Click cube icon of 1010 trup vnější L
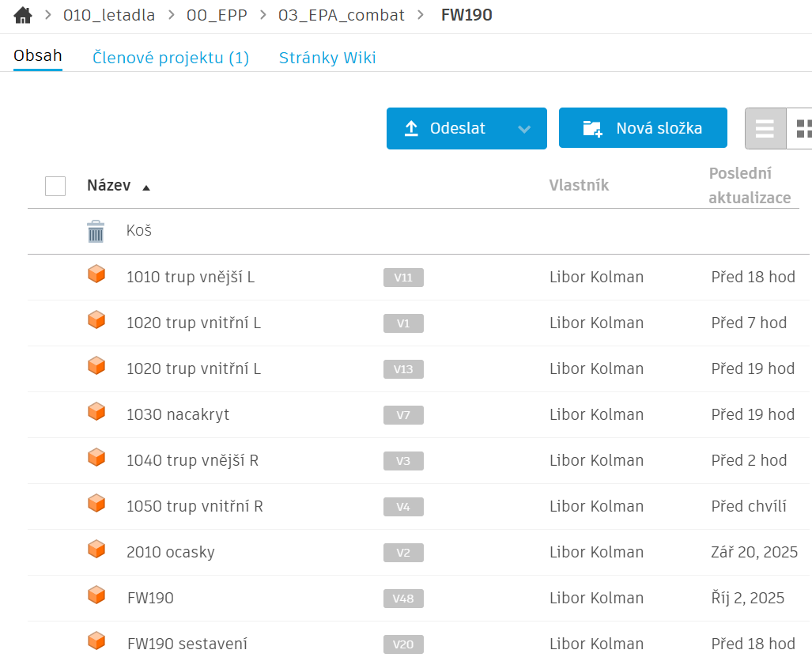This screenshot has height=665, width=812. (96, 275)
